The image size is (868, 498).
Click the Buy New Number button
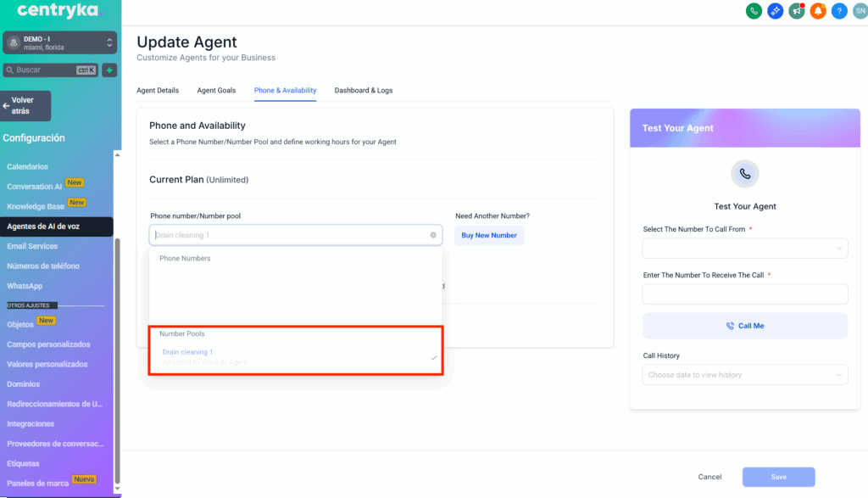[x=489, y=235]
